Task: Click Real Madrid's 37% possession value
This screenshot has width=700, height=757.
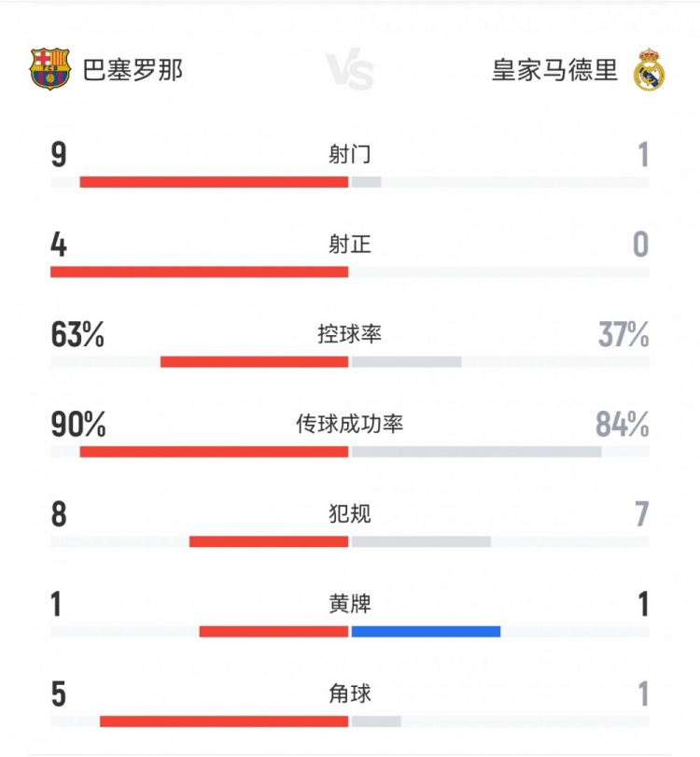Action: 623,334
